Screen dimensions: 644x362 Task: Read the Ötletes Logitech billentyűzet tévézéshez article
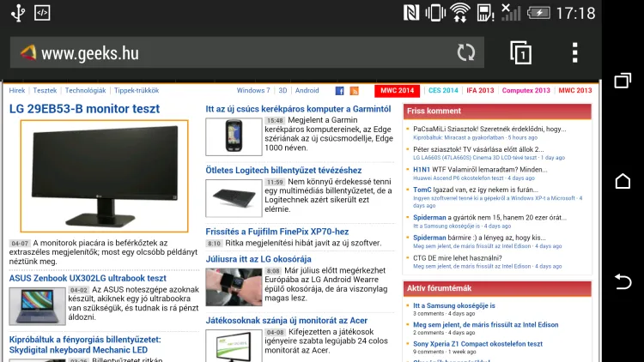[x=283, y=170]
